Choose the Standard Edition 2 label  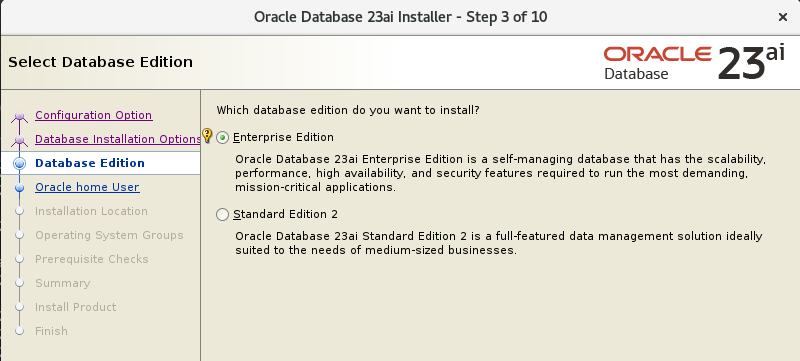[285, 214]
